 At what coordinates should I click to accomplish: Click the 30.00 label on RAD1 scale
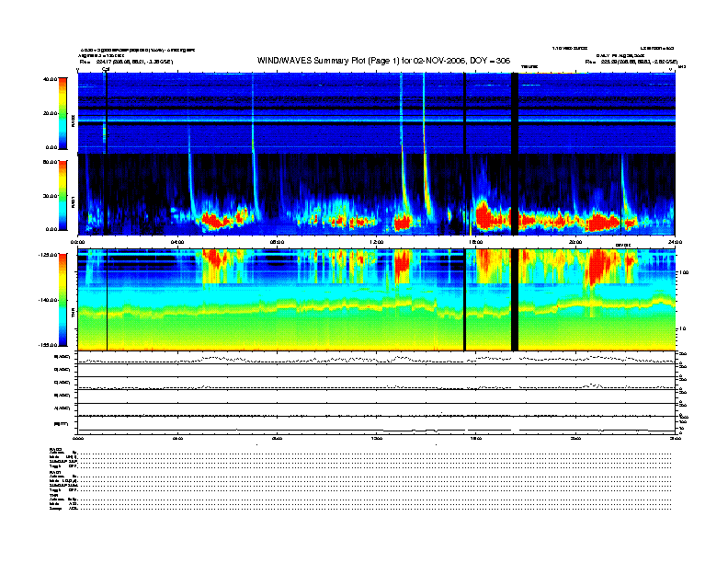point(50,196)
